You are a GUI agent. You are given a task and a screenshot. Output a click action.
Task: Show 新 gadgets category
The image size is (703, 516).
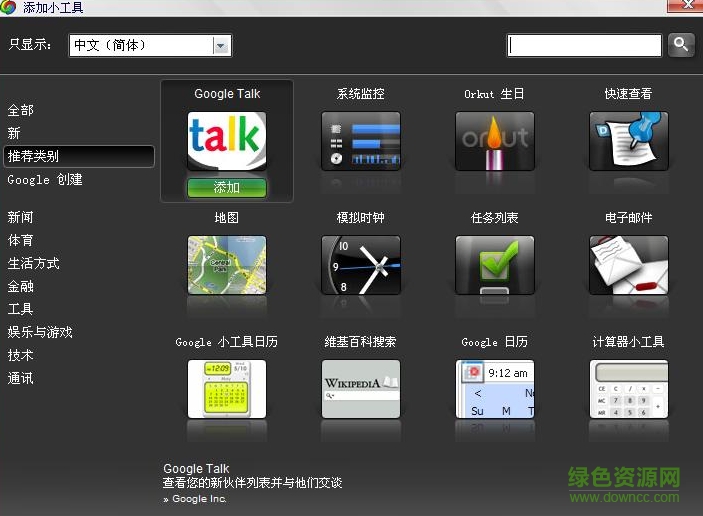tap(14, 133)
